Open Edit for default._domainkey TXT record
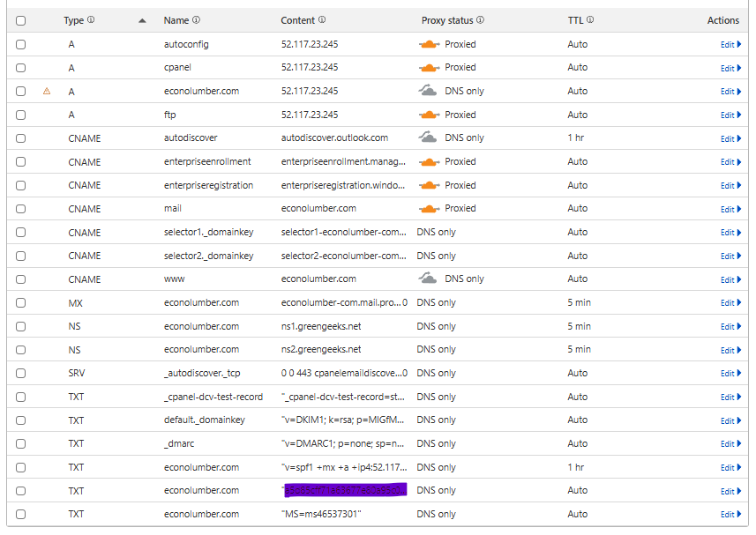 tap(730, 420)
